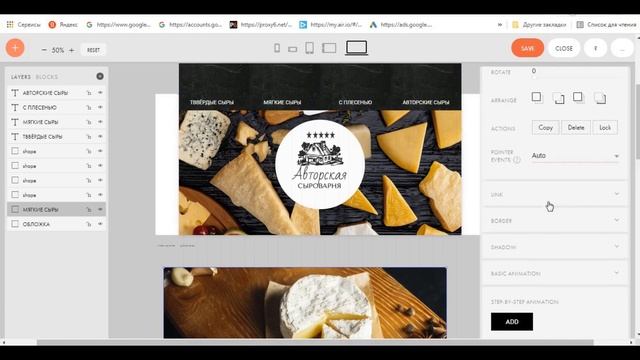
Task: Select the highlighted МЯГКИЕ СЫРЫ shape layer
Action: tap(56, 209)
